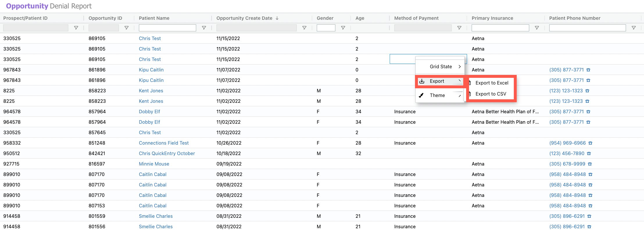The width and height of the screenshot is (644, 230).
Task: Choose Export to Excel option
Action: tap(491, 83)
